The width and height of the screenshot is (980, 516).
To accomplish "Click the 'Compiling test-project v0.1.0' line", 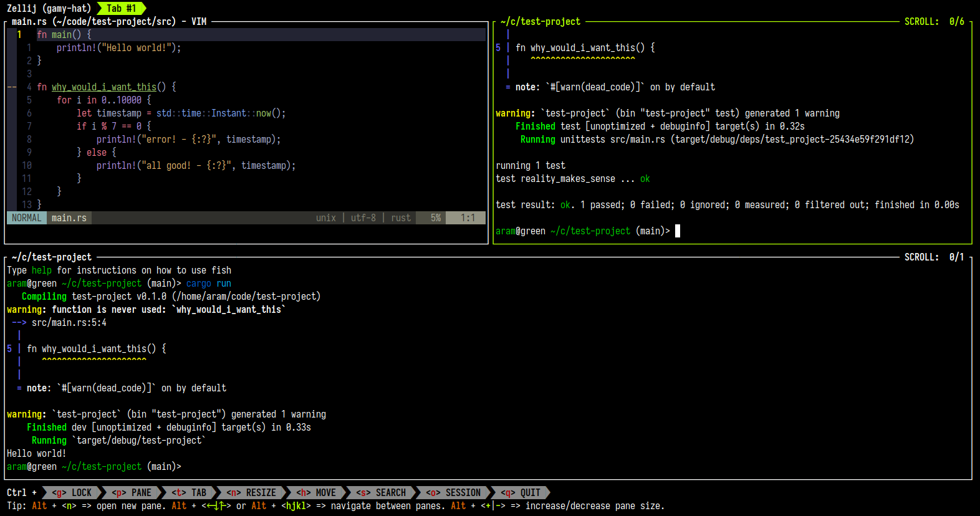I will click(x=171, y=296).
